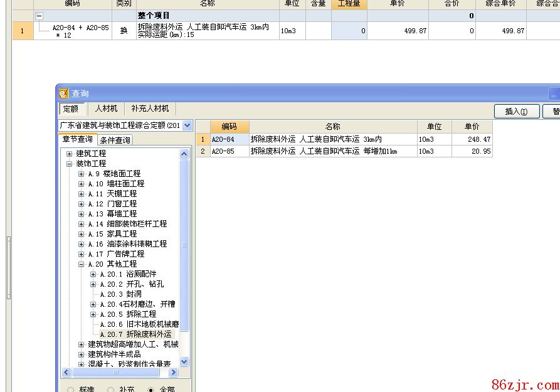The height and width of the screenshot is (392, 560).
Task: Collapse the 整个项目 row minus box
Action: (x=40, y=16)
